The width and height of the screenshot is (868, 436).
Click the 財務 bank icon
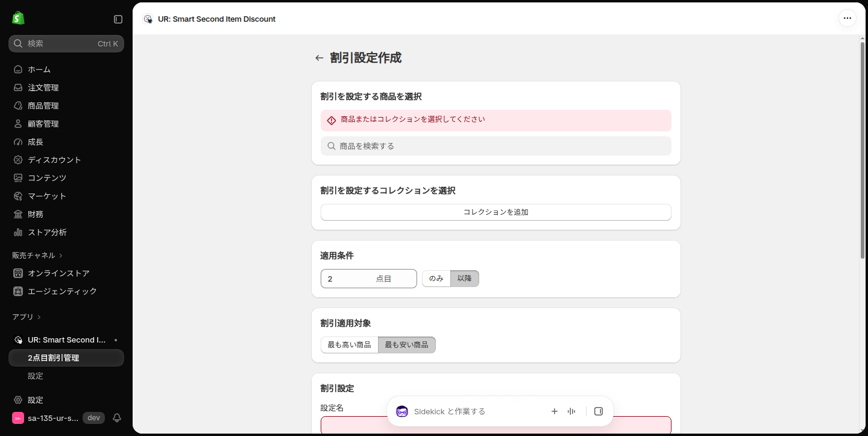point(18,214)
